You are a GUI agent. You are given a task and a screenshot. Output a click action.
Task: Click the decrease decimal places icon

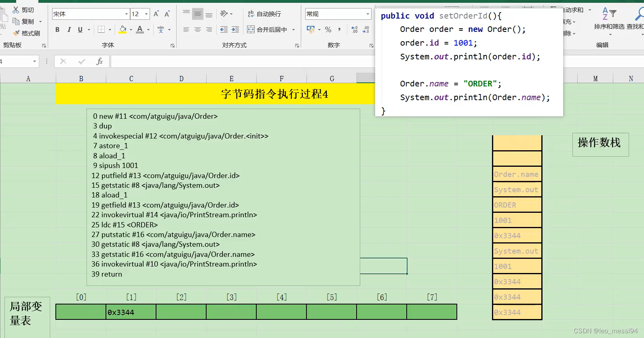click(x=366, y=29)
